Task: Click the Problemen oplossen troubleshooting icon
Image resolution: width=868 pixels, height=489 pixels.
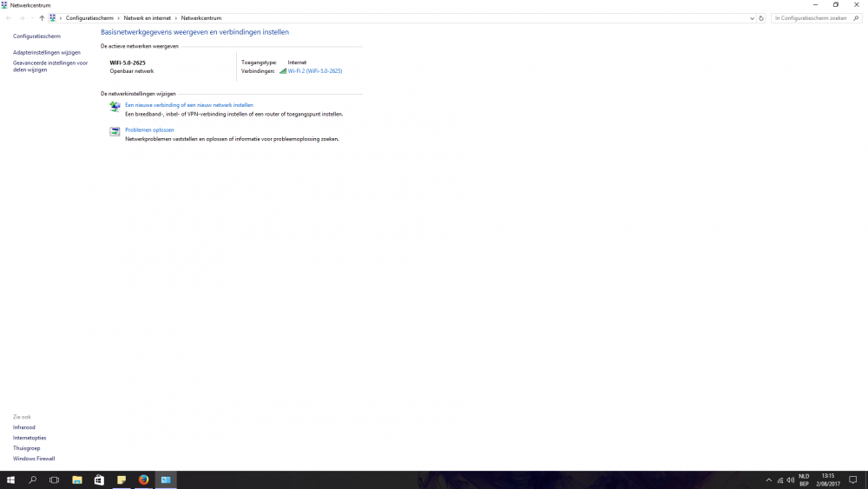Action: [115, 131]
